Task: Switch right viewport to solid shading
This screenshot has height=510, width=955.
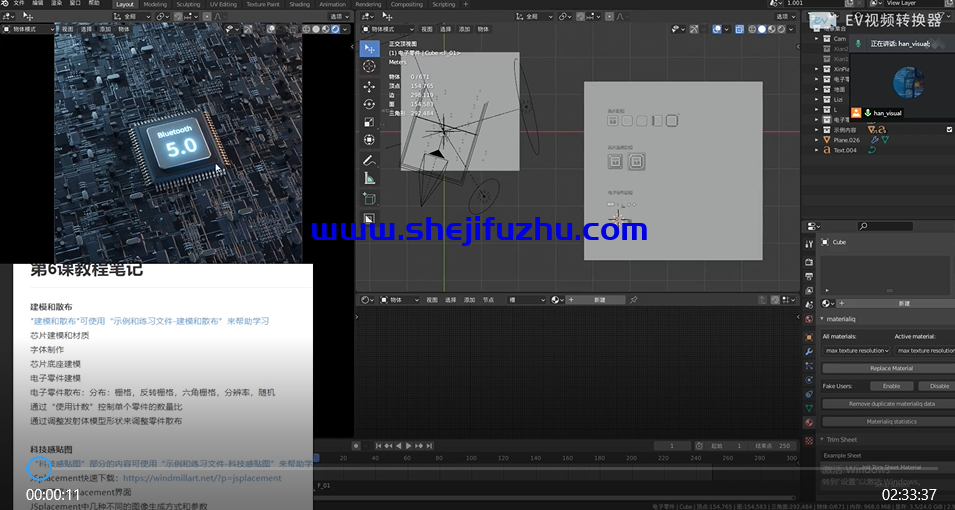Action: 761,29
